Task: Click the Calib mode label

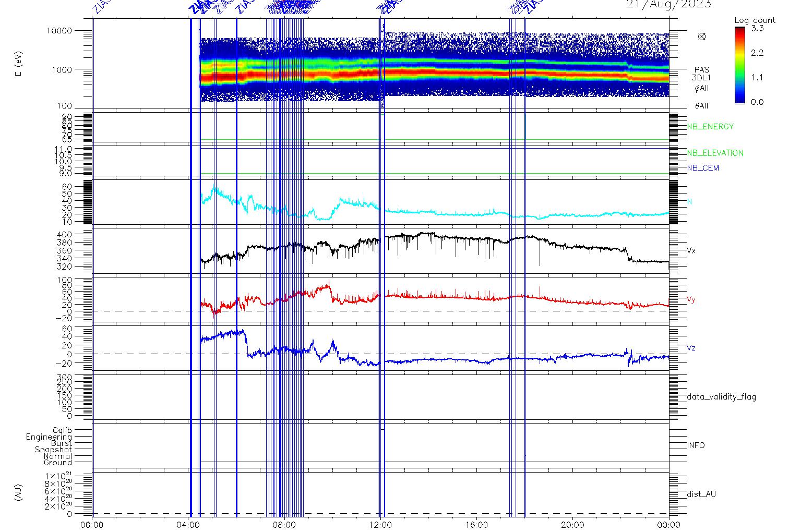Action: pos(62,431)
